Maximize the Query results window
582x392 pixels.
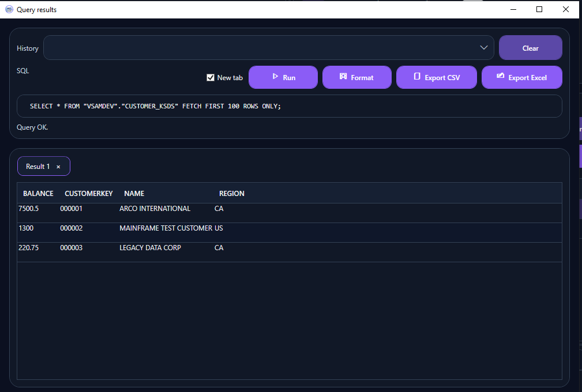(x=539, y=9)
